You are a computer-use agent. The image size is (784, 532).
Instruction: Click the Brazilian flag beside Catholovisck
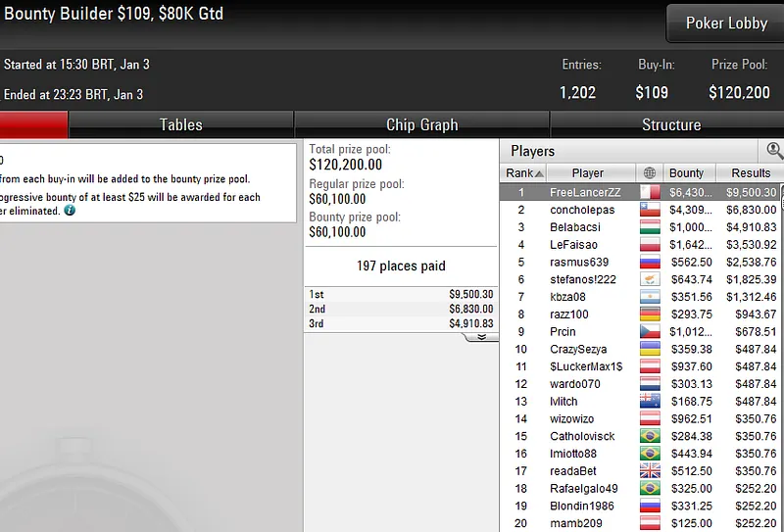tap(650, 436)
